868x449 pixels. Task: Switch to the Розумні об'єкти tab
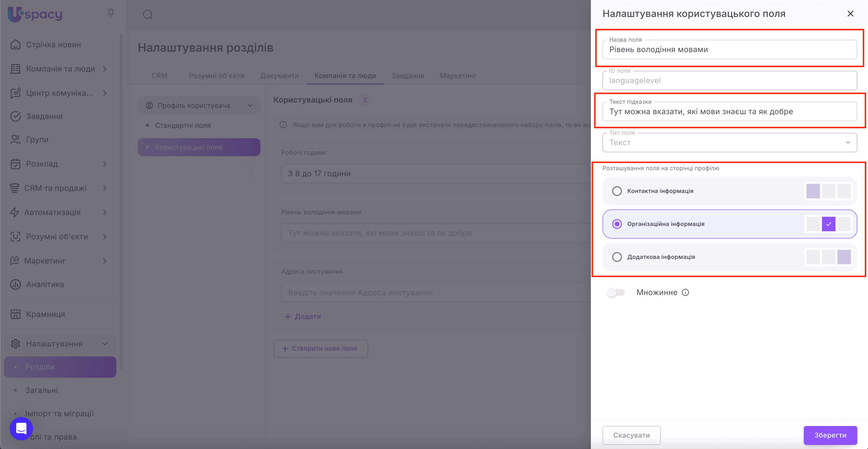(x=216, y=76)
